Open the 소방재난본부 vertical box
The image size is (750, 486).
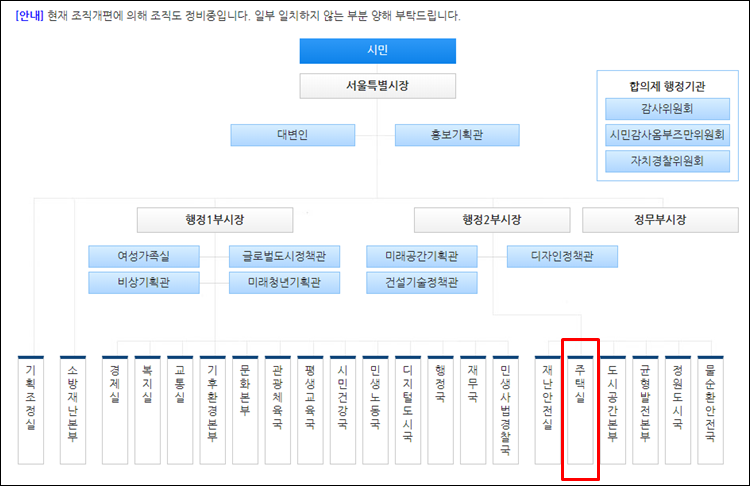pos(73,410)
